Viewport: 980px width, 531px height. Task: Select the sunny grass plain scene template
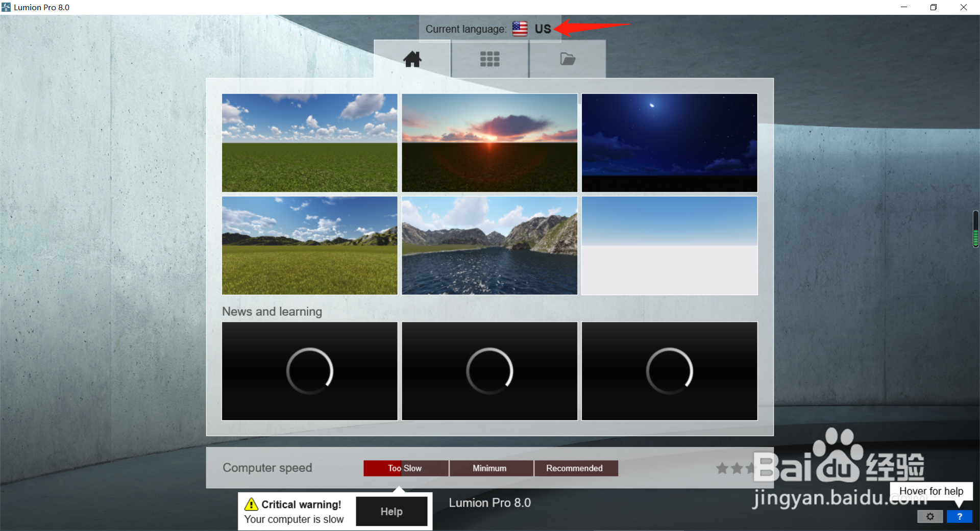click(310, 143)
